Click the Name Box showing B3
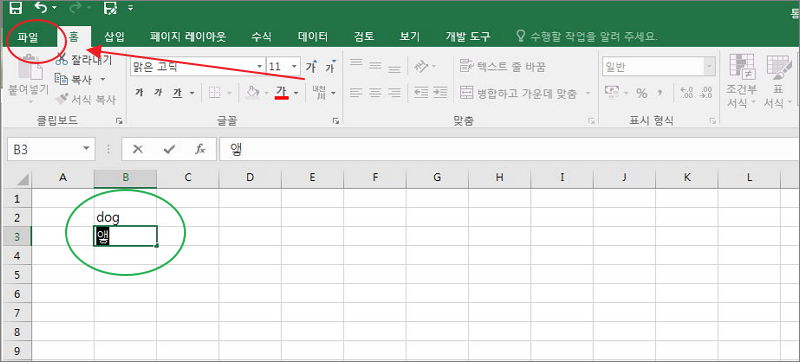The height and width of the screenshot is (362, 800). point(51,149)
